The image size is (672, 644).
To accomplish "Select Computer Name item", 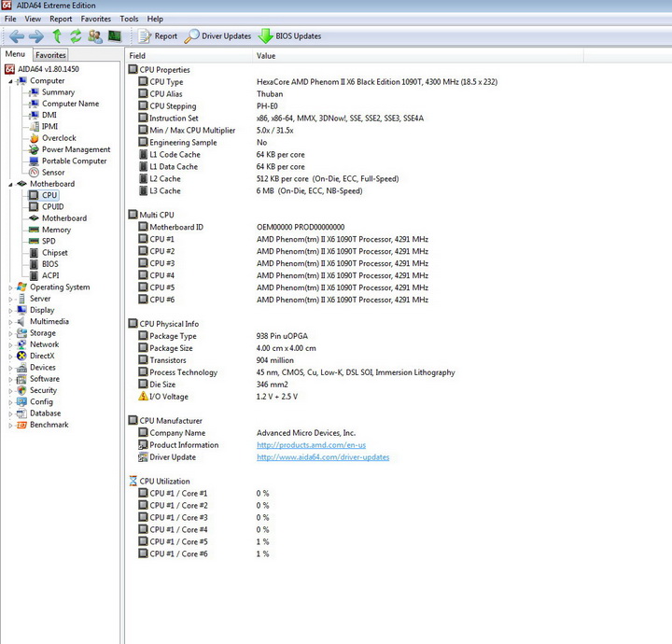I will tap(70, 104).
